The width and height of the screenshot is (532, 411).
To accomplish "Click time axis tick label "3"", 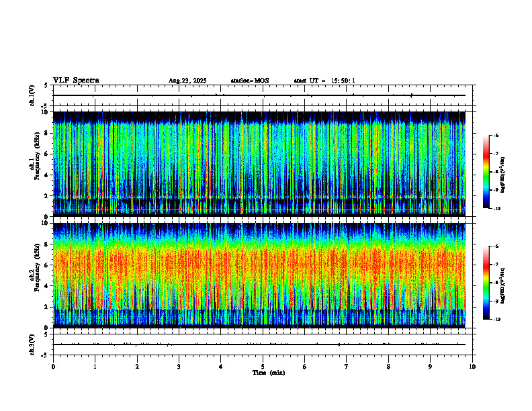I will (x=179, y=367).
